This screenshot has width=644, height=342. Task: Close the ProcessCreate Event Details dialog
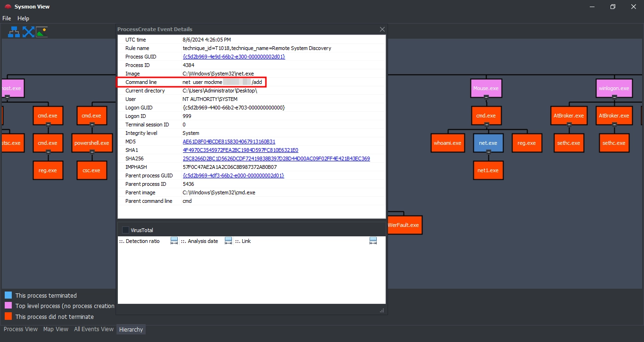382,29
